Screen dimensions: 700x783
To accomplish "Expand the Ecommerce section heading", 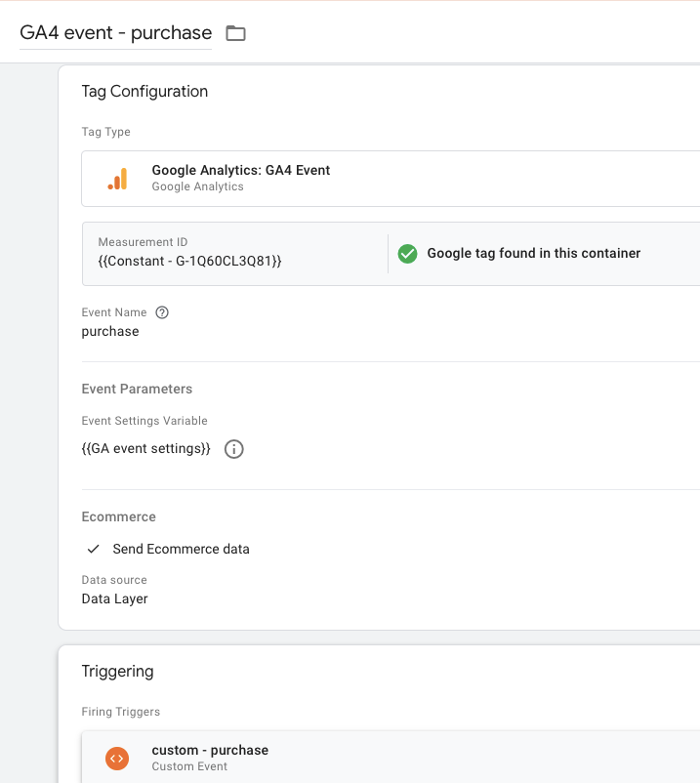I will tap(118, 516).
